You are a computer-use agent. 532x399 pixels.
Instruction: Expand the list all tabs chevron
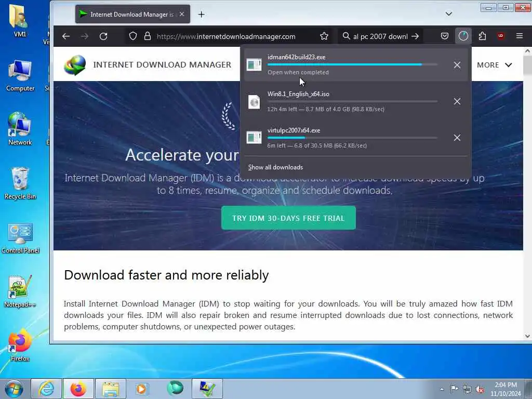click(x=448, y=14)
